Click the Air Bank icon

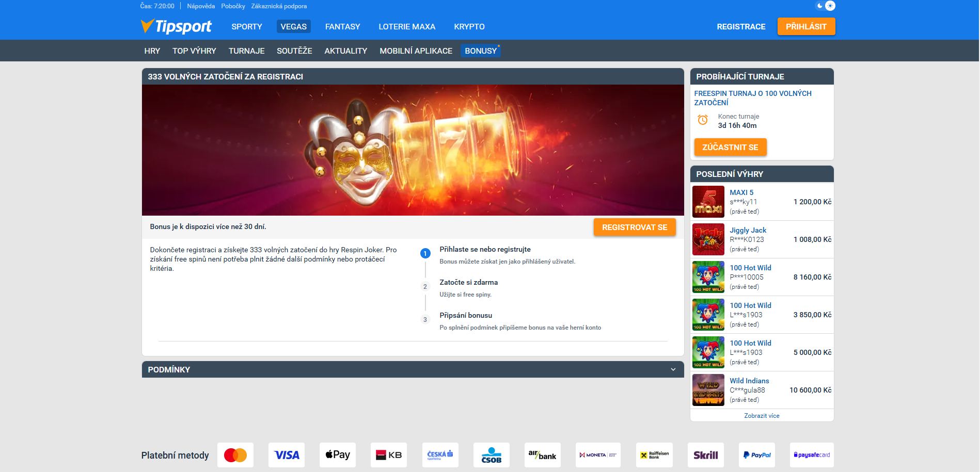(543, 455)
